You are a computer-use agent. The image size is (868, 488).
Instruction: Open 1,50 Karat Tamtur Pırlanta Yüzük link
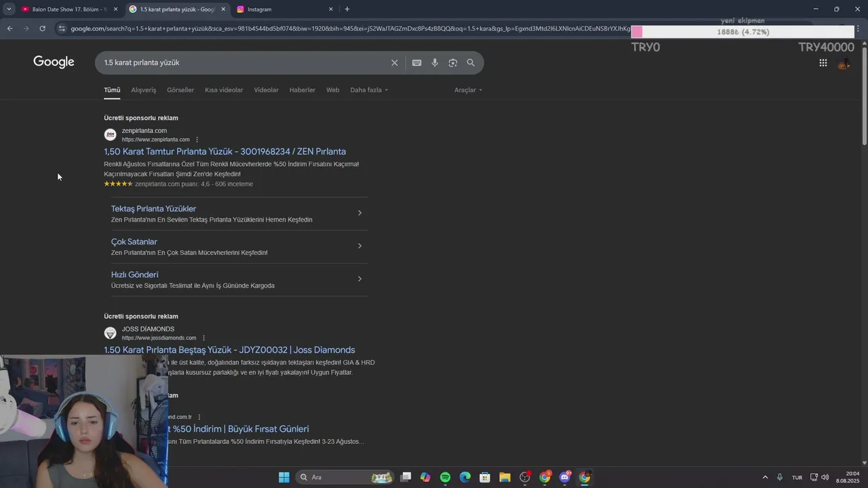point(224,151)
